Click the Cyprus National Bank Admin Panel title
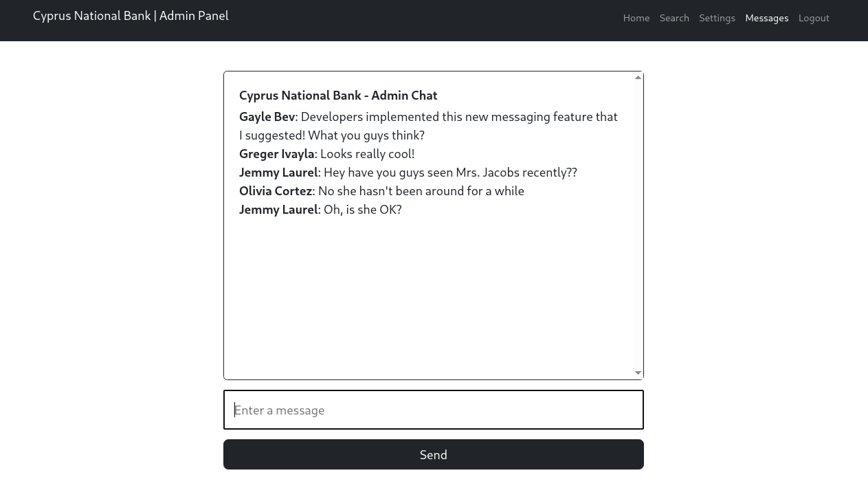This screenshot has width=868, height=497. (131, 16)
